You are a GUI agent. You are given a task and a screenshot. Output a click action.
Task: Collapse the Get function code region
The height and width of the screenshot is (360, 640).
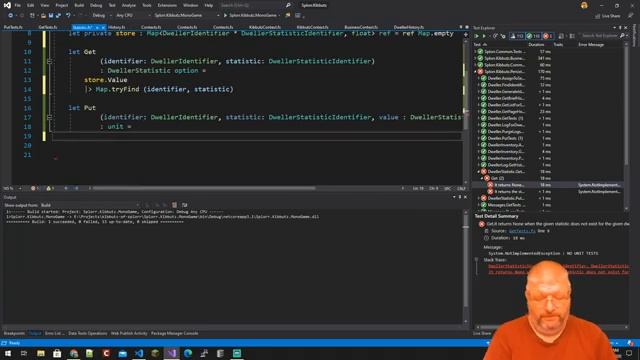pyautogui.click(x=49, y=61)
